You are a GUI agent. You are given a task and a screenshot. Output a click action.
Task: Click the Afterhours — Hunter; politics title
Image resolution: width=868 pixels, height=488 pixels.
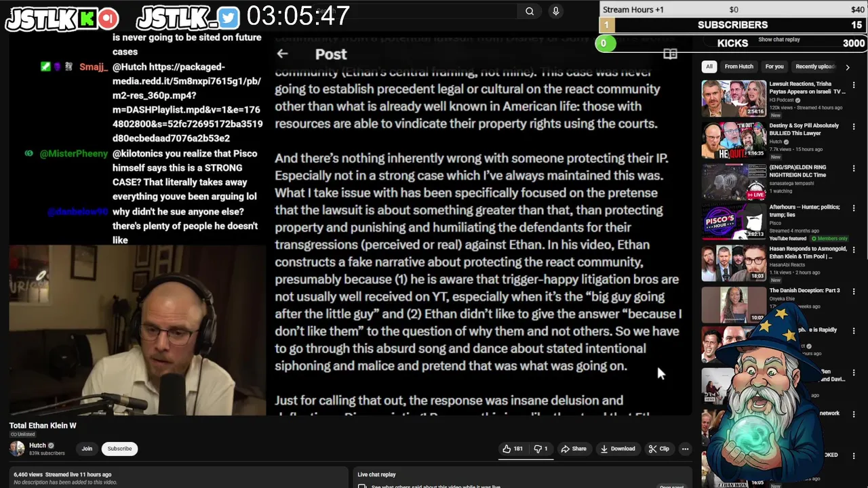click(x=805, y=211)
